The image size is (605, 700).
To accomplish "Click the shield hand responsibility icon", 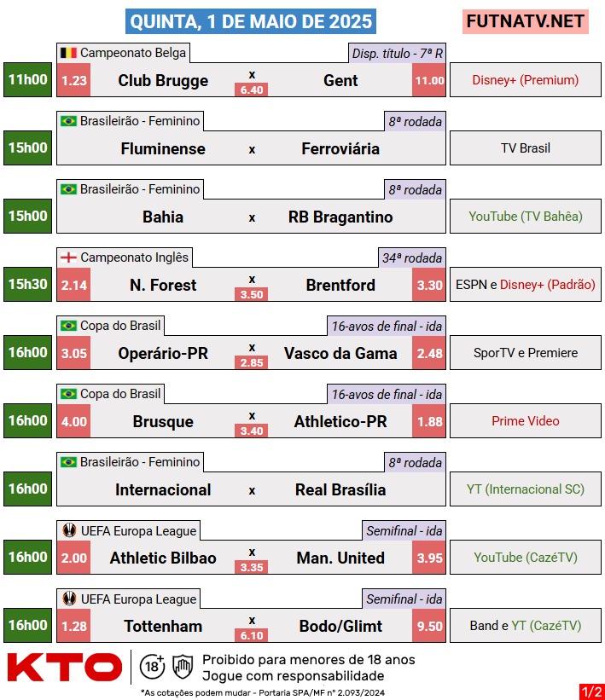I will (183, 667).
